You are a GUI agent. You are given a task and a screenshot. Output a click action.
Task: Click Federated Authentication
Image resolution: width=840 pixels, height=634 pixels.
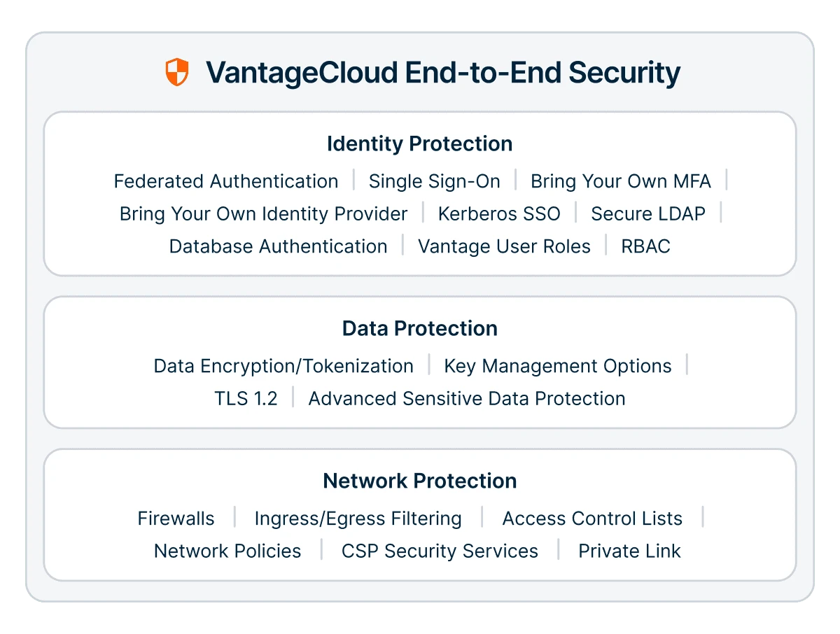coord(226,181)
